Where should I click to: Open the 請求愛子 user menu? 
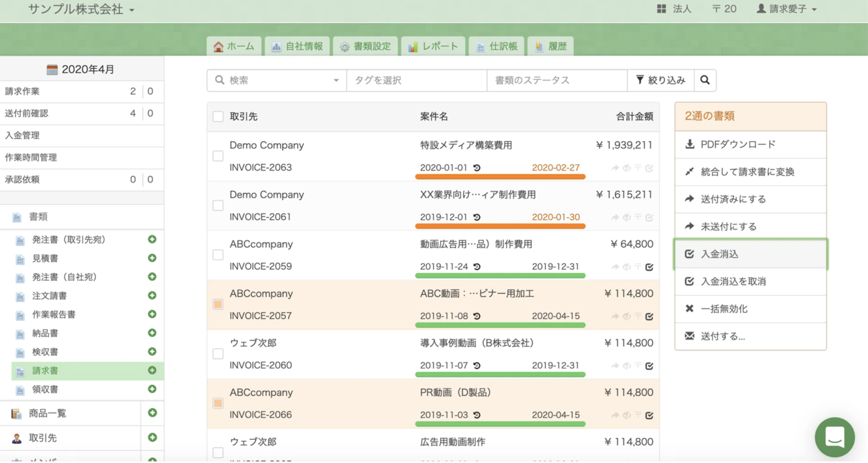[786, 9]
